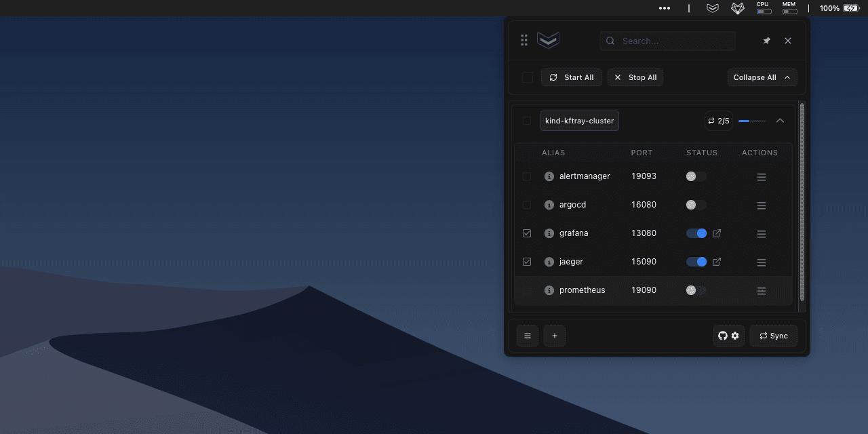Open the Collapse All dropdown
Image resolution: width=868 pixels, height=434 pixels.
(762, 77)
